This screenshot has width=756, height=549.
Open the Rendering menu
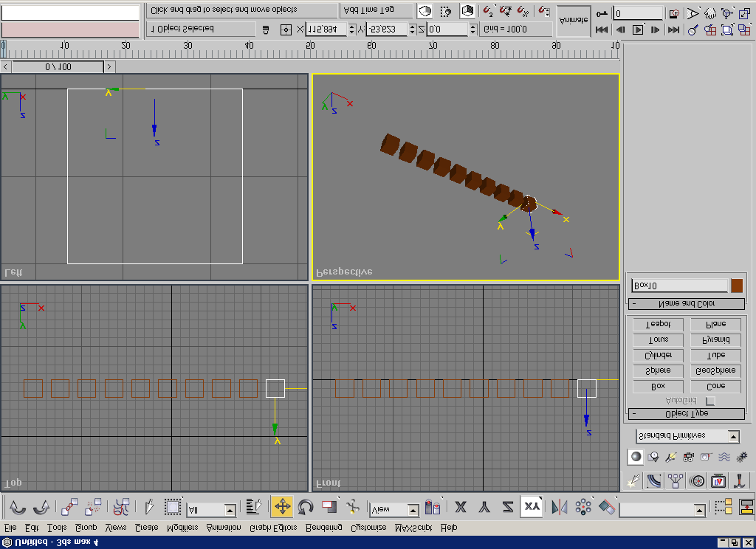pos(324,528)
